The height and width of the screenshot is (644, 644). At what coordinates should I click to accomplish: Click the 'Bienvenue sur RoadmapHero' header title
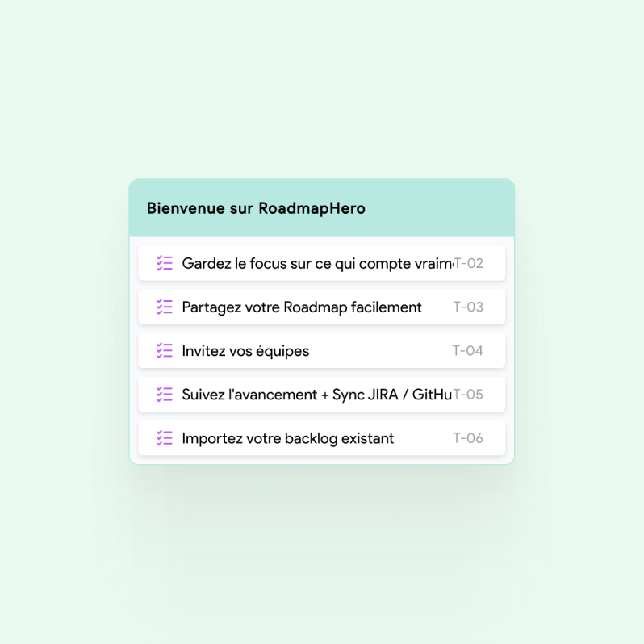[x=256, y=208]
